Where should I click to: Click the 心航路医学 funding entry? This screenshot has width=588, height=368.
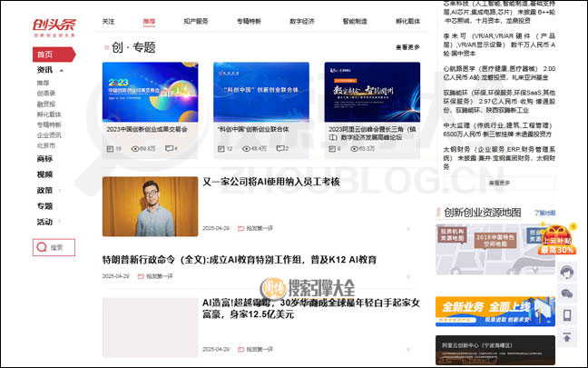pos(499,74)
